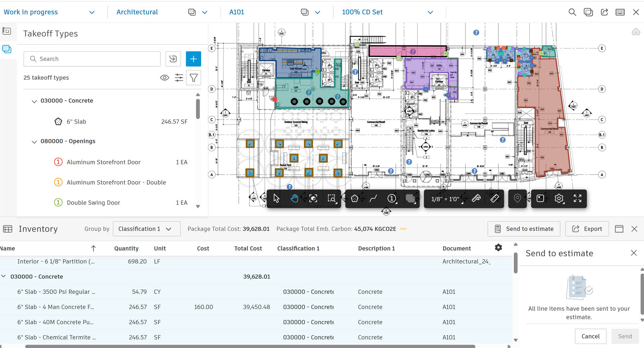The width and height of the screenshot is (644, 348).
Task: Focus the takeoff types Search field
Action: [x=92, y=59]
